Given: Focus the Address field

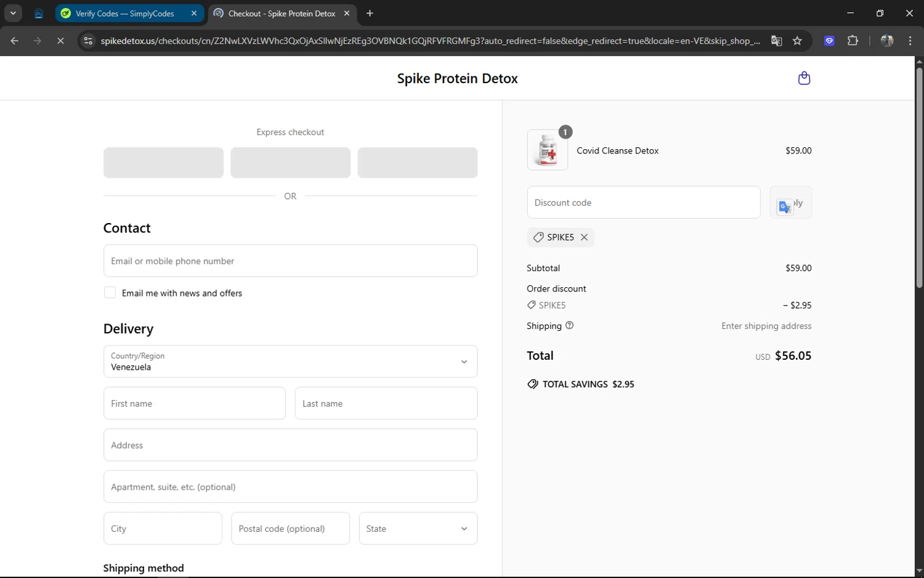Looking at the screenshot, I should tap(290, 445).
